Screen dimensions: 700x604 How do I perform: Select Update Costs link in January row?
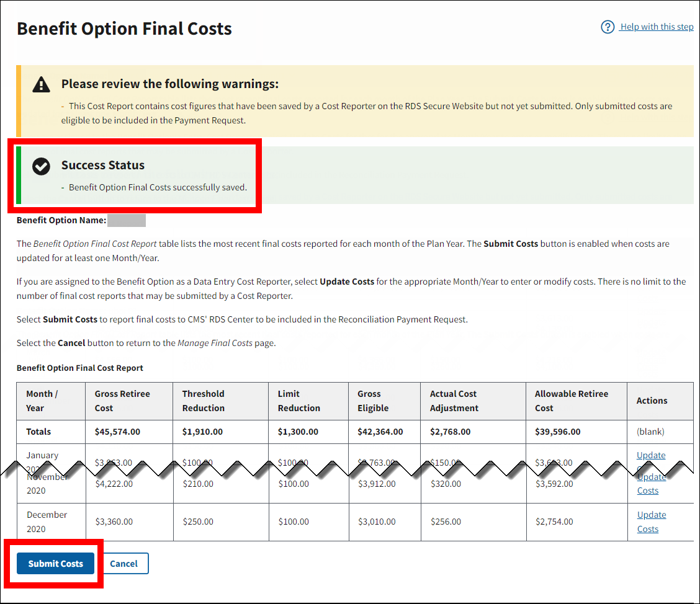[x=651, y=456]
